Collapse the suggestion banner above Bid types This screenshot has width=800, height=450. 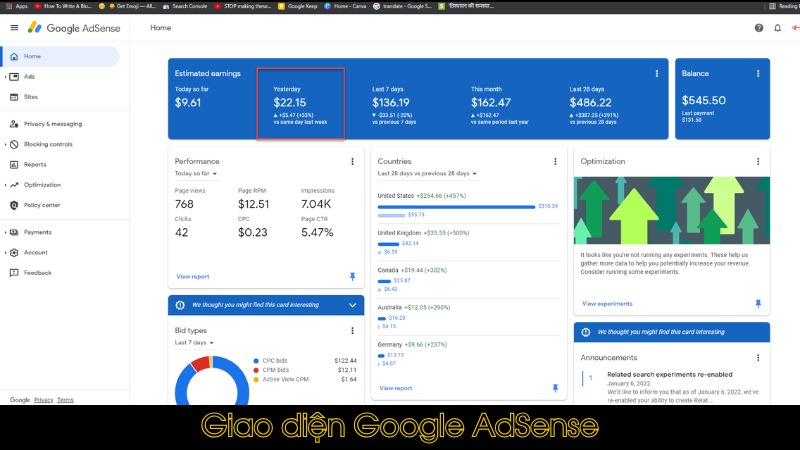(352, 305)
